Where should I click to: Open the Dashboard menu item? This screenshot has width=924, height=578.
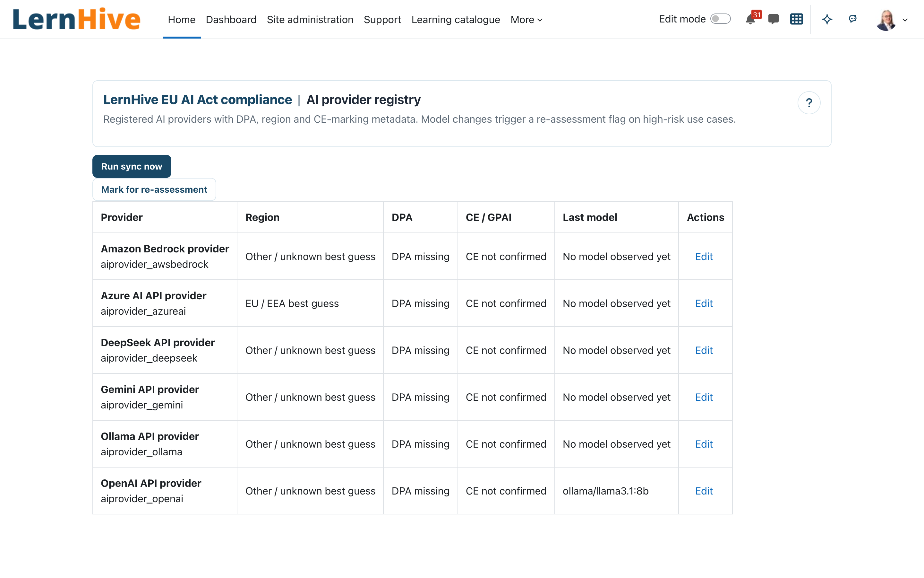click(231, 20)
